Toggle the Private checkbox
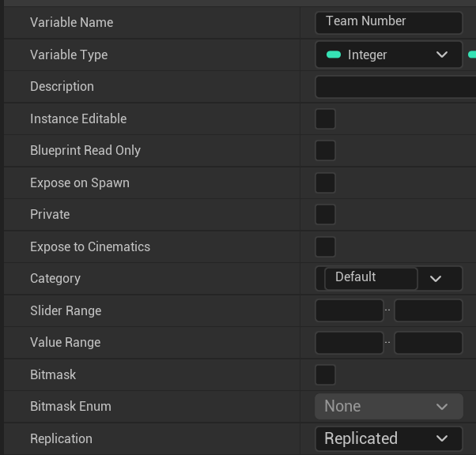The height and width of the screenshot is (455, 476). point(325,215)
